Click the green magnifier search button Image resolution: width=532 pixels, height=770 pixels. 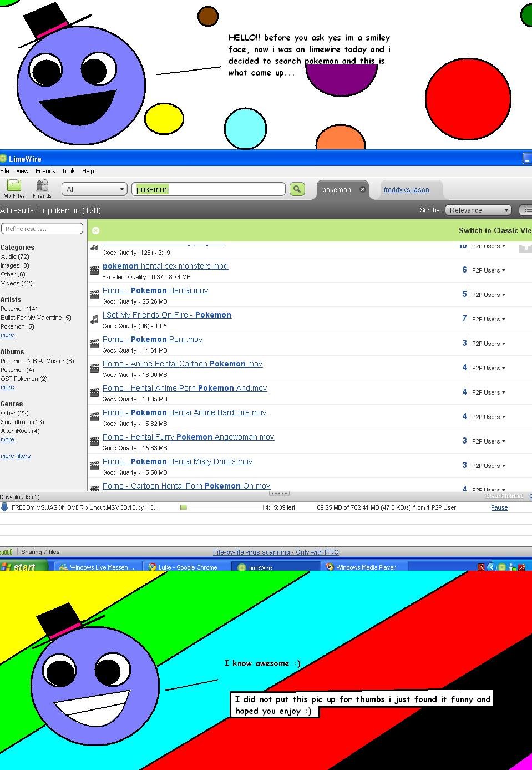tap(297, 189)
